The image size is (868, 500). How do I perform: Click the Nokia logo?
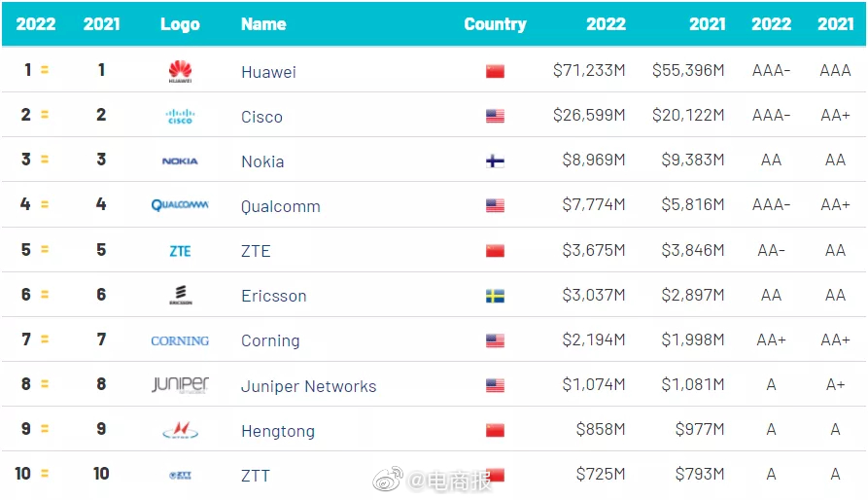(x=180, y=161)
